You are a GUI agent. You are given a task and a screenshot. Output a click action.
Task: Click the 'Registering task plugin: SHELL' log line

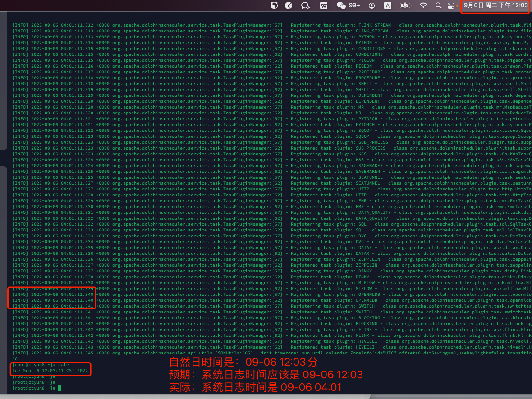tap(272, 84)
